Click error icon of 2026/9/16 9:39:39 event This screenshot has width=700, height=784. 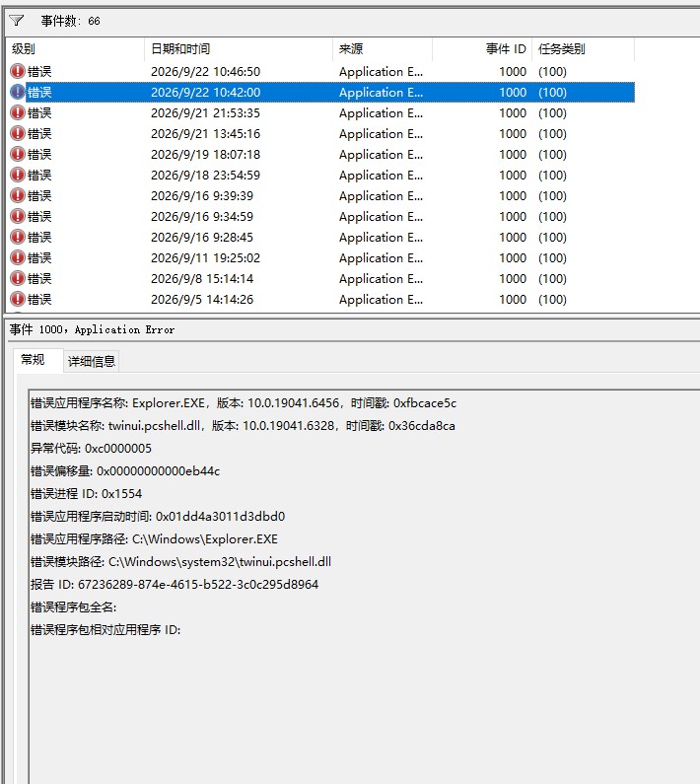[18, 195]
